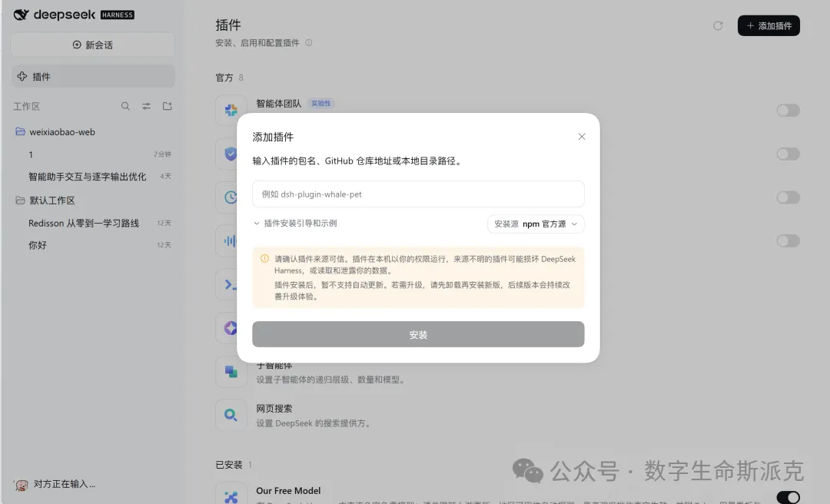This screenshot has width=830, height=504.
Task: Open workspace filter settings icon
Action: coord(147,106)
